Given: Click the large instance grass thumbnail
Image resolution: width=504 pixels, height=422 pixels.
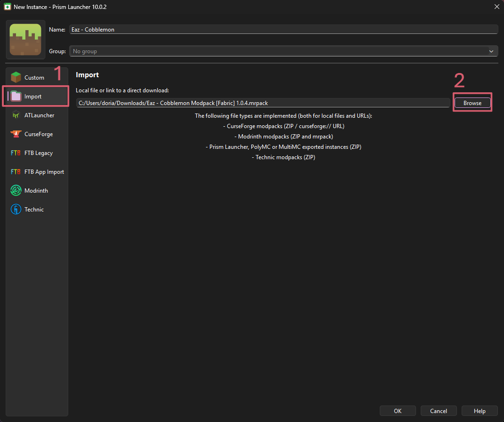Looking at the screenshot, I should (x=25, y=40).
